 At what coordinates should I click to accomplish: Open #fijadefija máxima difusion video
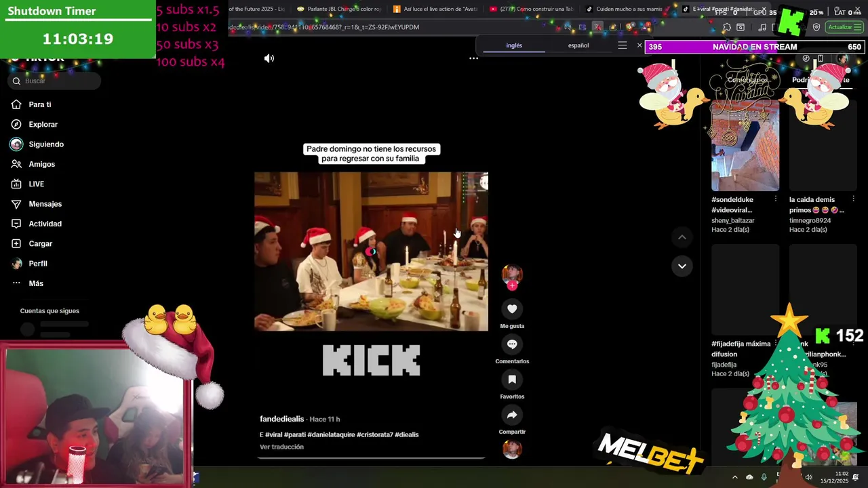tap(745, 290)
